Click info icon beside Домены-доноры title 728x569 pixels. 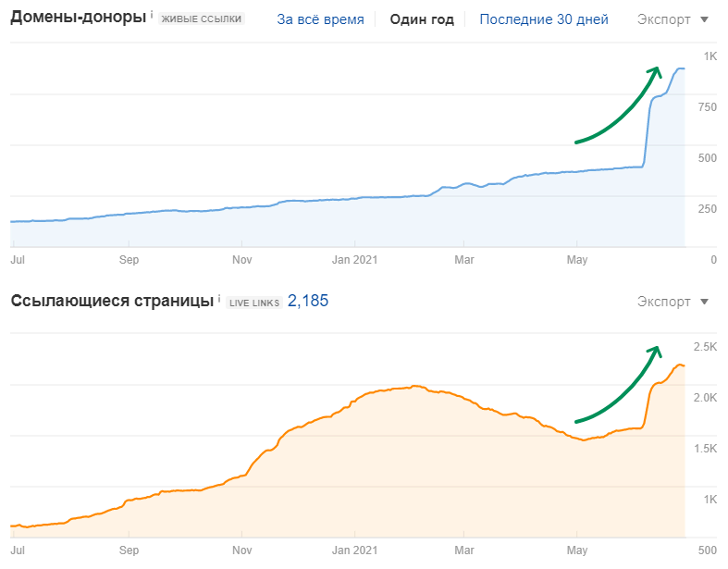coord(152,16)
